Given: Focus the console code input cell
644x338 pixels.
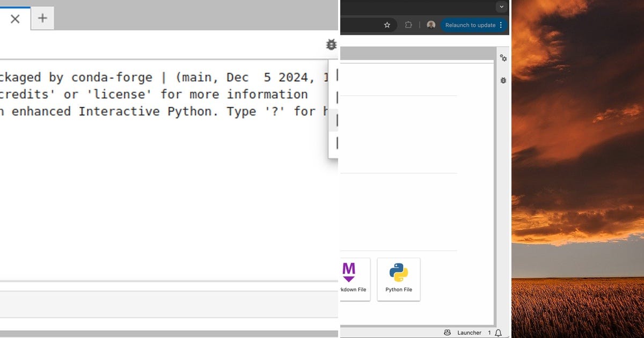Looking at the screenshot, I should (169, 304).
